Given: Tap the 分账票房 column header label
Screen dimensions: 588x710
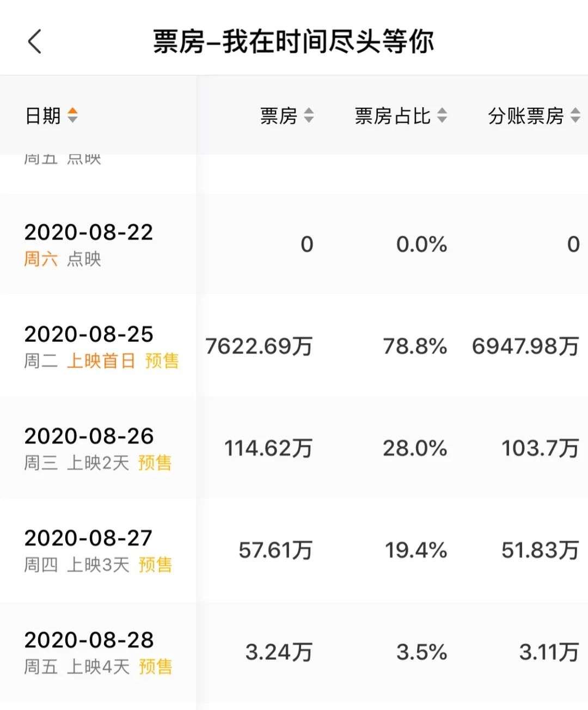Looking at the screenshot, I should 525,115.
